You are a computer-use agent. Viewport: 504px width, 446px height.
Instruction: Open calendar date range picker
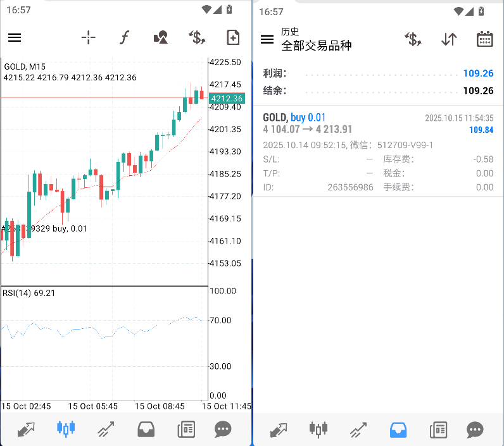click(x=484, y=39)
